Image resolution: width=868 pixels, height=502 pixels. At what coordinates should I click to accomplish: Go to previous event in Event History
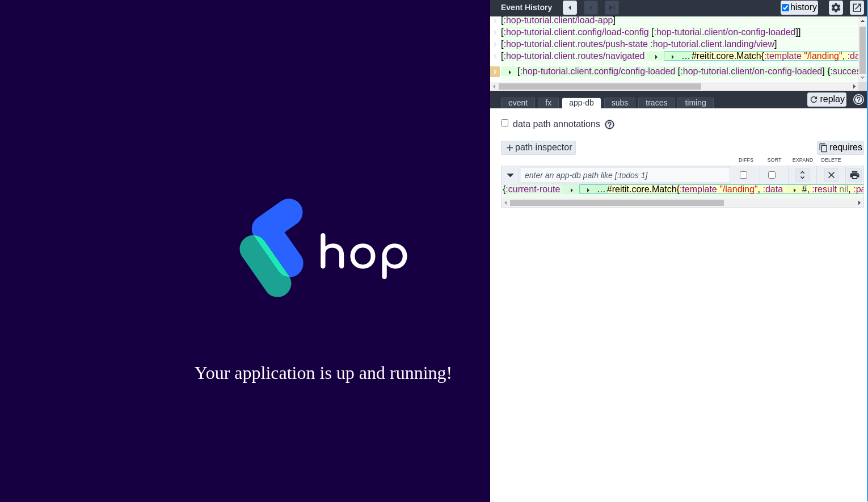click(x=570, y=7)
